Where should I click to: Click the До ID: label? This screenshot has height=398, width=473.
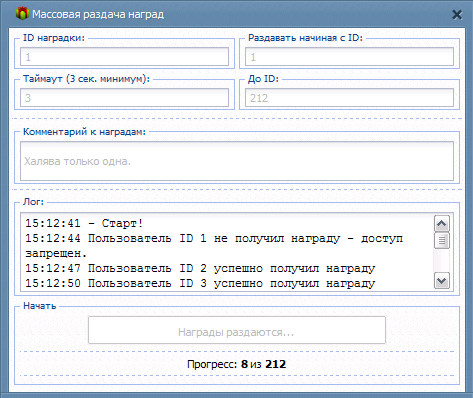(263, 79)
